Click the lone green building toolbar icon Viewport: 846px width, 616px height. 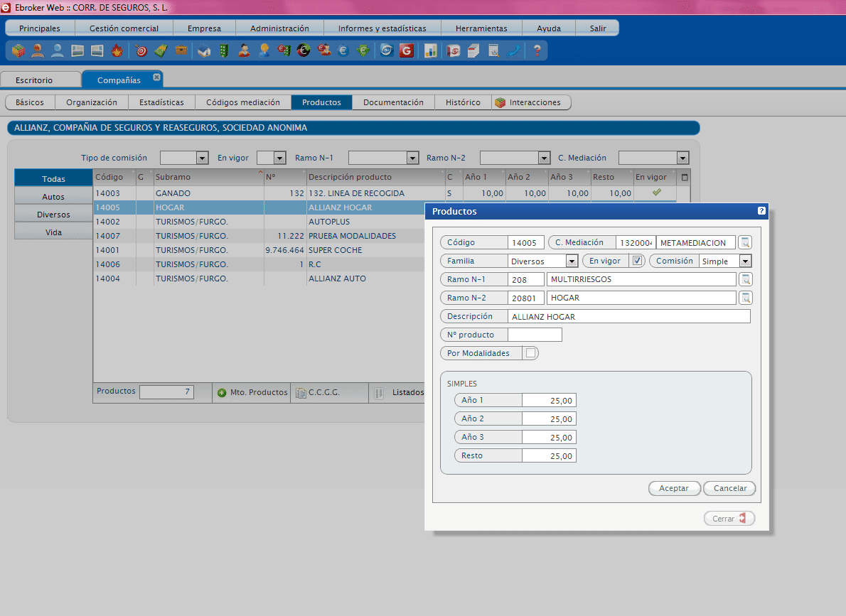pos(224,50)
